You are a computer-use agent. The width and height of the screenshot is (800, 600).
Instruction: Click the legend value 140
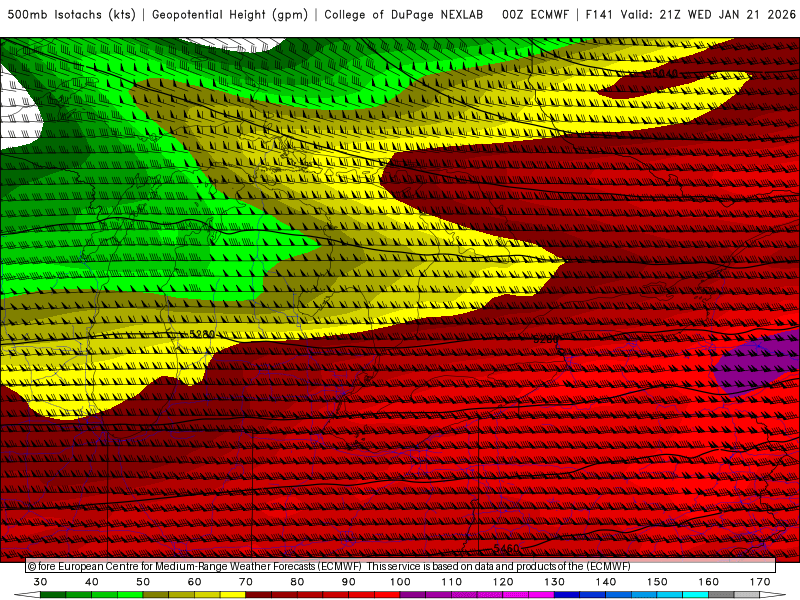[x=606, y=582]
